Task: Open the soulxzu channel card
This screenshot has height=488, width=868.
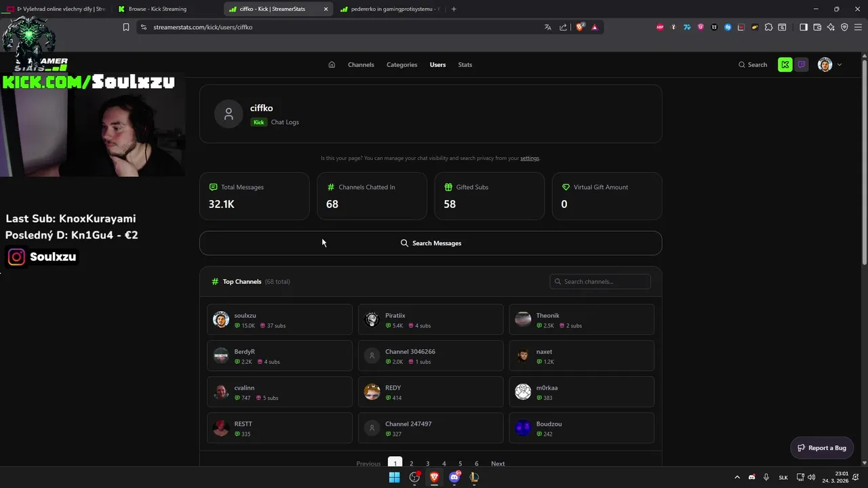Action: [279, 320]
